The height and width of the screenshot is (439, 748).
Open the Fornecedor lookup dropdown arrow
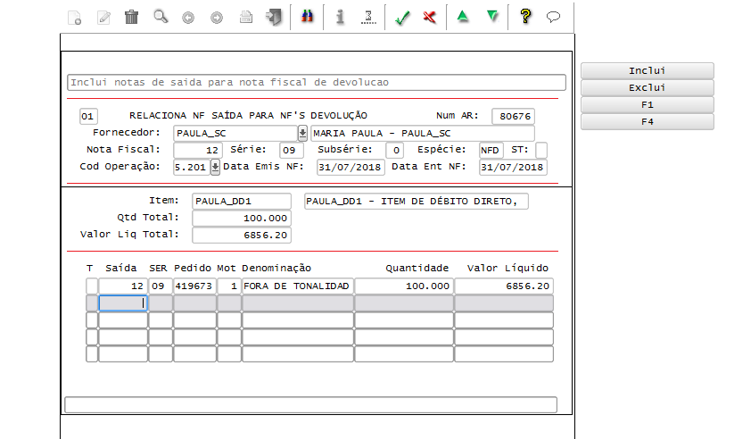click(x=302, y=133)
